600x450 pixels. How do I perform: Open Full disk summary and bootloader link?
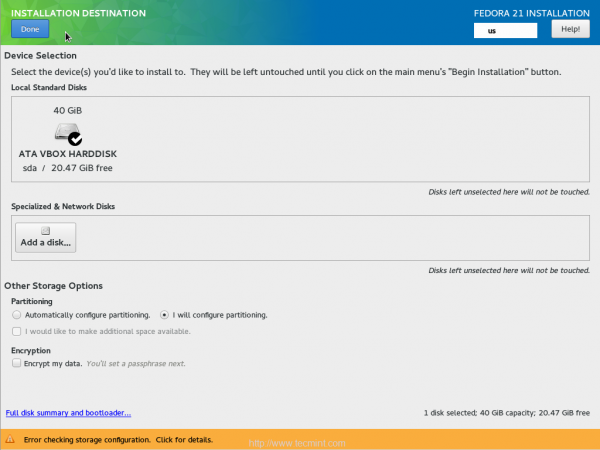point(68,413)
